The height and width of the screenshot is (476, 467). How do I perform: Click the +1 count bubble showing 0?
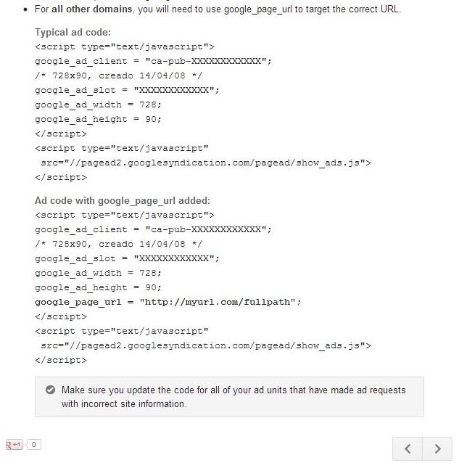coord(33,445)
